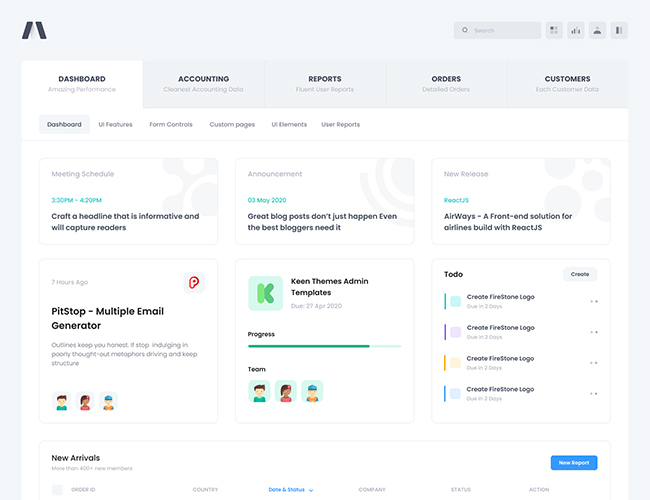Click the side panel layout icon
This screenshot has height=500, width=650.
(620, 30)
